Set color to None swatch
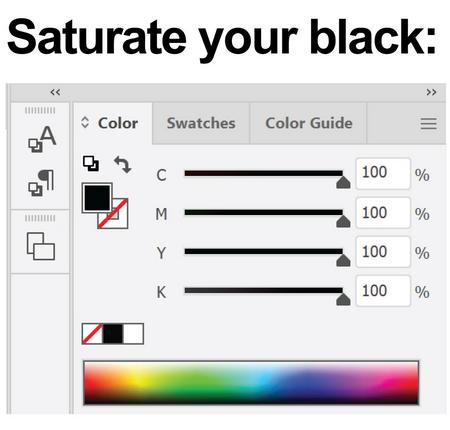 click(x=92, y=333)
